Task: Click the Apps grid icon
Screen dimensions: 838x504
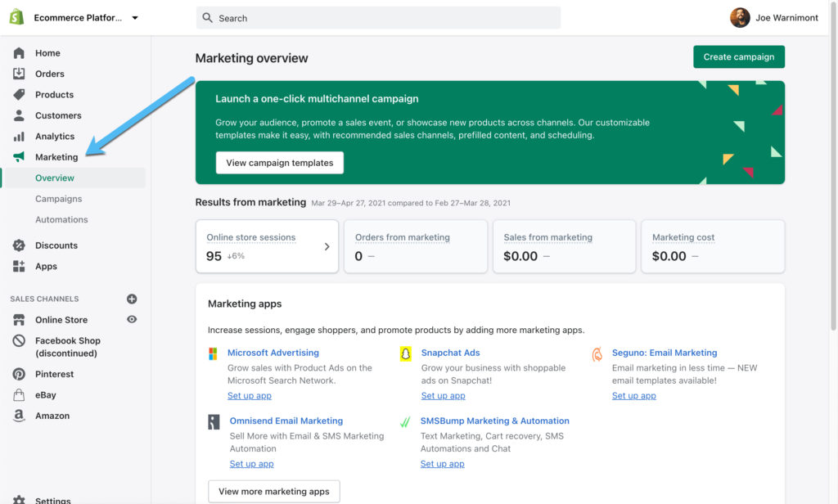Action: coord(20,266)
